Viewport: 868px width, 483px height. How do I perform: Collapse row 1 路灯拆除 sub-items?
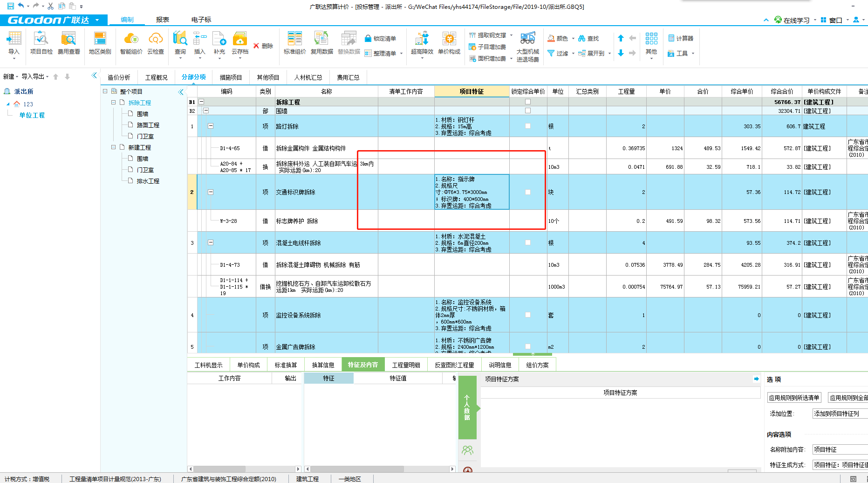(x=211, y=126)
